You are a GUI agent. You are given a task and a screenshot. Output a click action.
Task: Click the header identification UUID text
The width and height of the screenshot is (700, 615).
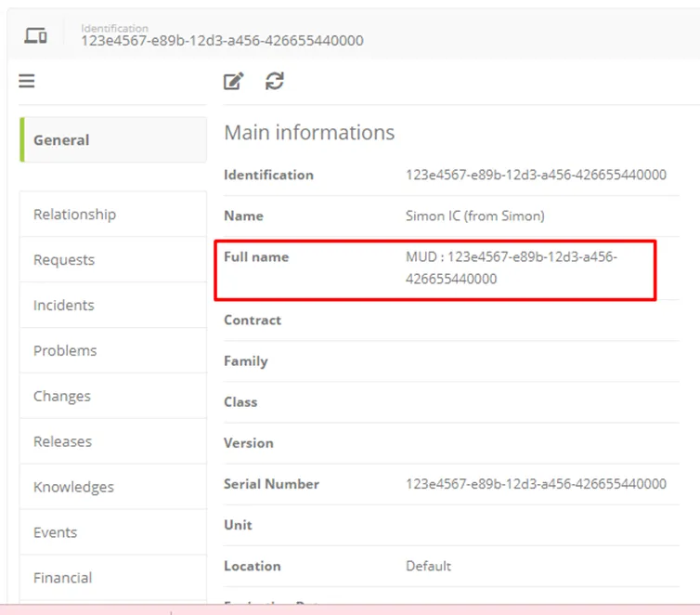point(222,41)
